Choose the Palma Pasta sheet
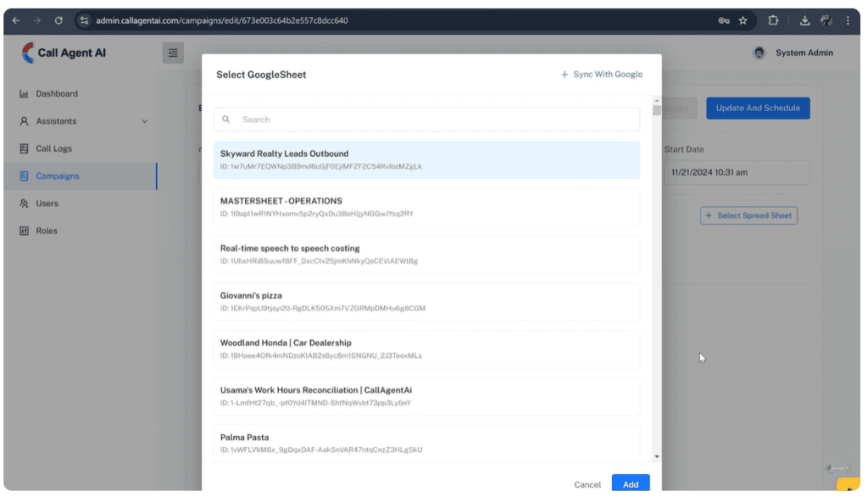 tap(427, 444)
